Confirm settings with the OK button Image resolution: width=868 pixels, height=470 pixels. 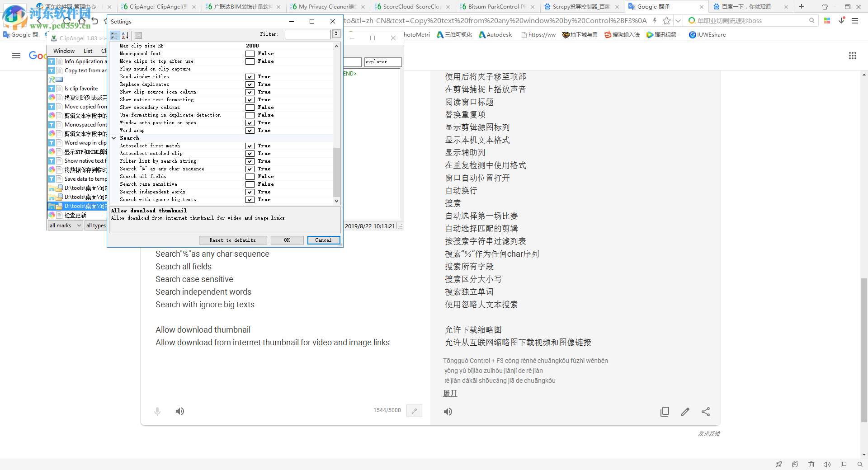coord(287,240)
